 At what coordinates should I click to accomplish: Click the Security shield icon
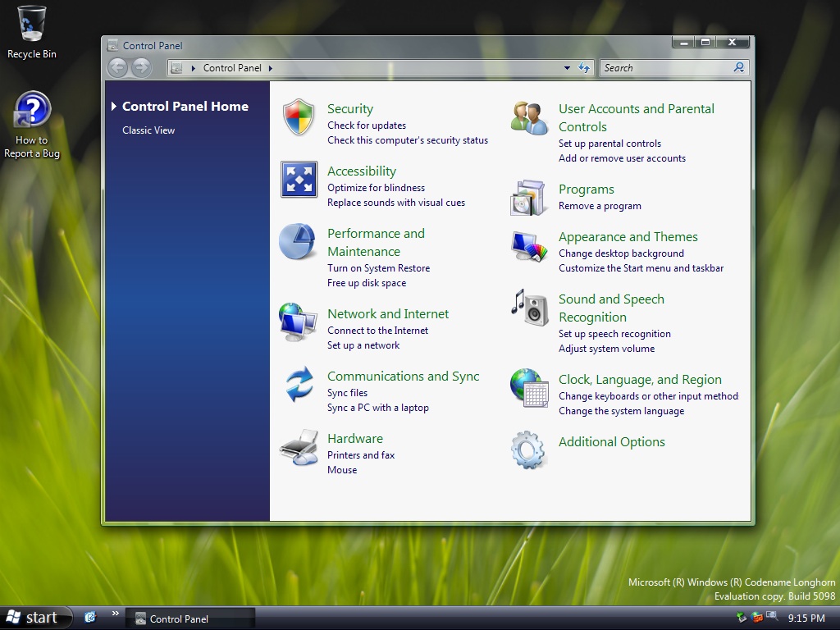299,117
